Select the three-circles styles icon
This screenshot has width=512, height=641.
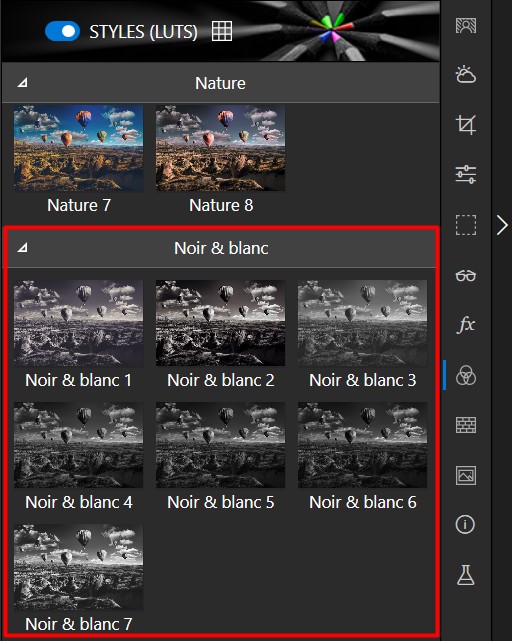(466, 375)
